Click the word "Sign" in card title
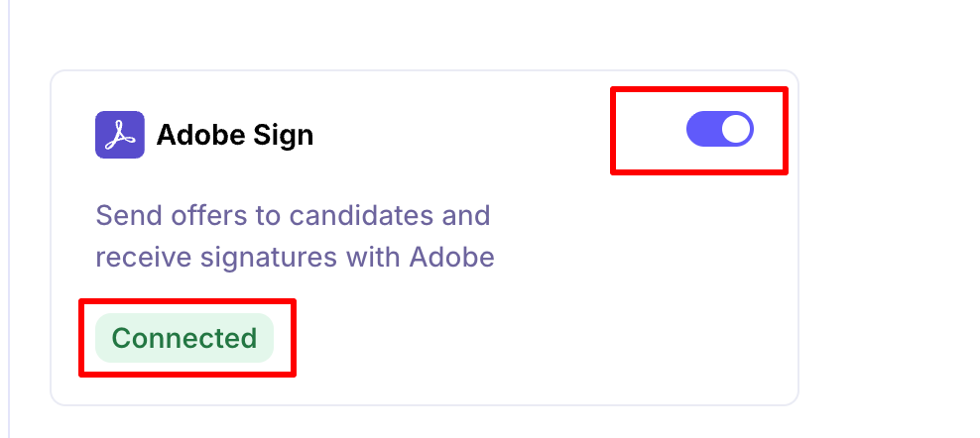Image resolution: width=980 pixels, height=438 pixels. click(283, 135)
